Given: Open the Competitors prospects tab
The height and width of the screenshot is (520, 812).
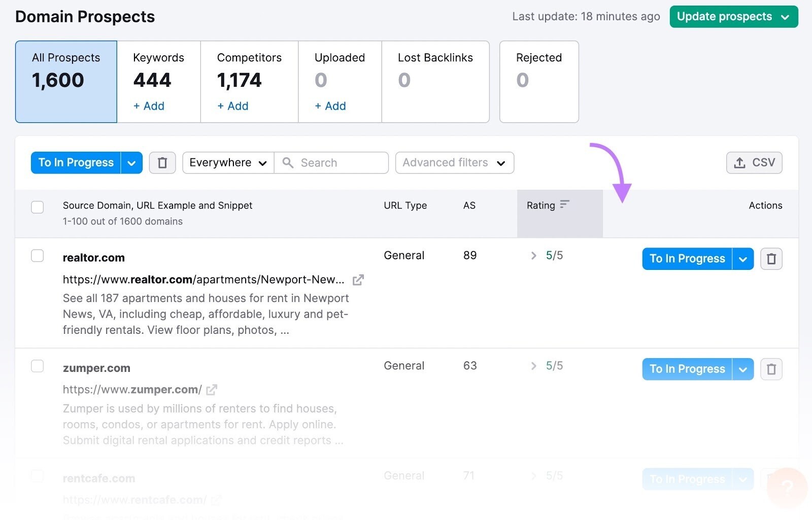Looking at the screenshot, I should click(249, 71).
